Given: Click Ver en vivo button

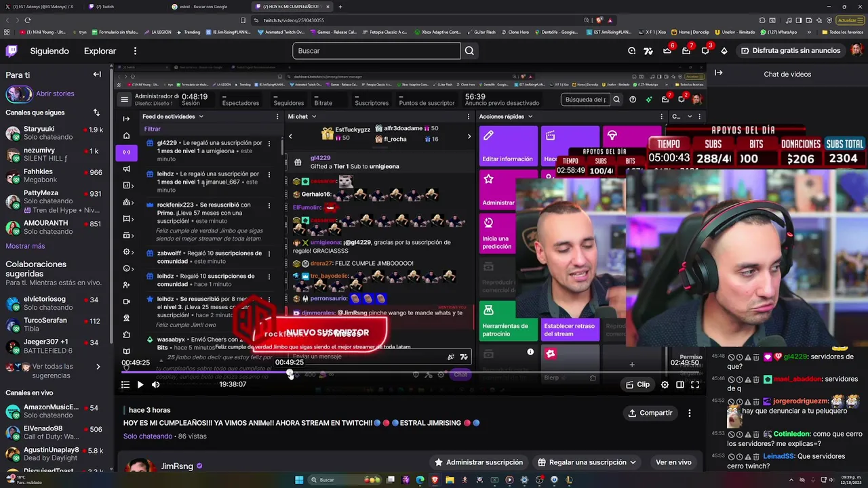Looking at the screenshot, I should (673, 462).
